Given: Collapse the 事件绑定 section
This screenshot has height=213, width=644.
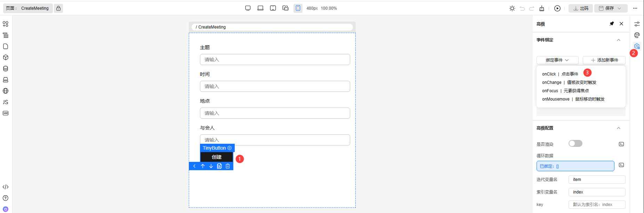Looking at the screenshot, I should pos(619,40).
